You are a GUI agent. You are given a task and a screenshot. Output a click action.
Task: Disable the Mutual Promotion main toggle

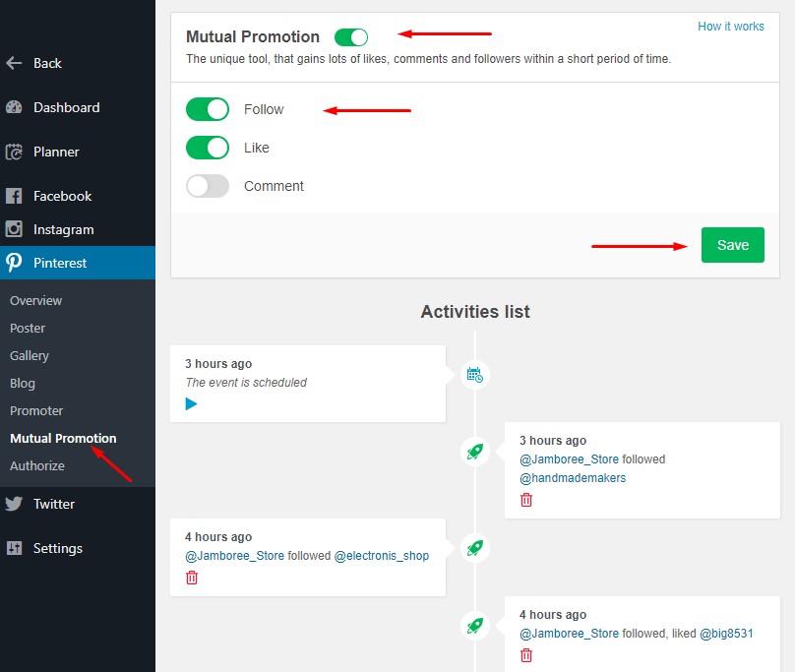[351, 37]
